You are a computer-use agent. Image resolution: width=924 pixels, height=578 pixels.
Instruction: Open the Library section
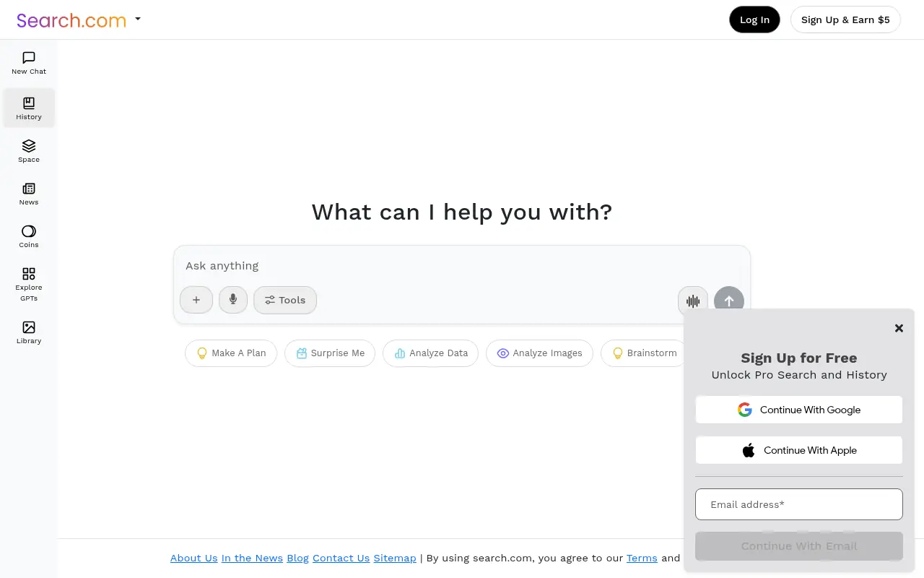click(x=28, y=332)
